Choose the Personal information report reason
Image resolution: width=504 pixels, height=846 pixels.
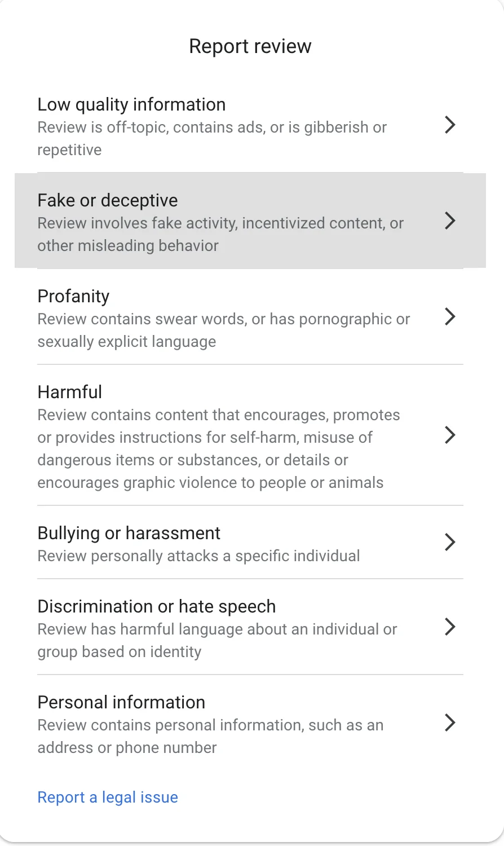[226, 722]
